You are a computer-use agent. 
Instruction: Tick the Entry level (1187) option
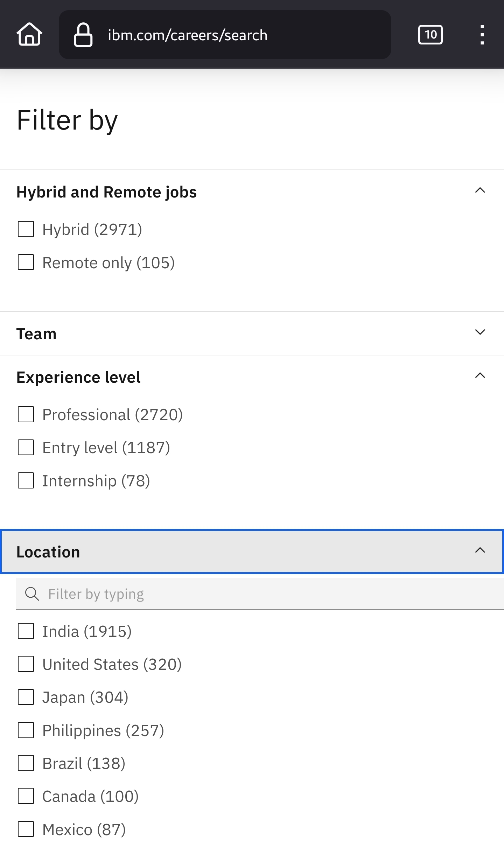26,448
